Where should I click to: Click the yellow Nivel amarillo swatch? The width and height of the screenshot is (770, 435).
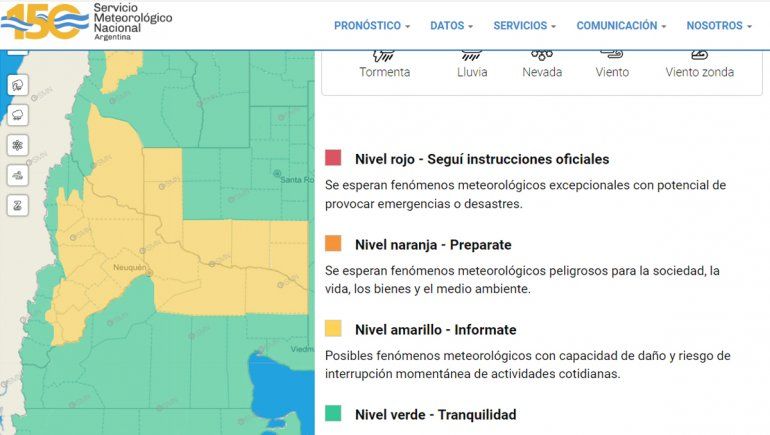point(334,329)
